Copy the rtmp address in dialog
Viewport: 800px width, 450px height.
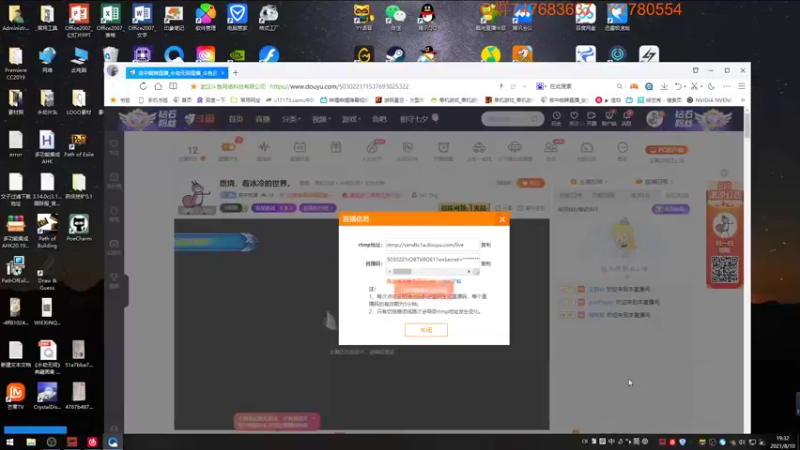click(x=486, y=245)
